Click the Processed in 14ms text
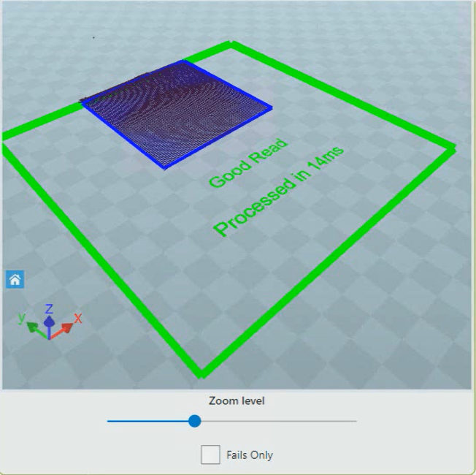The height and width of the screenshot is (475, 476). [277, 191]
